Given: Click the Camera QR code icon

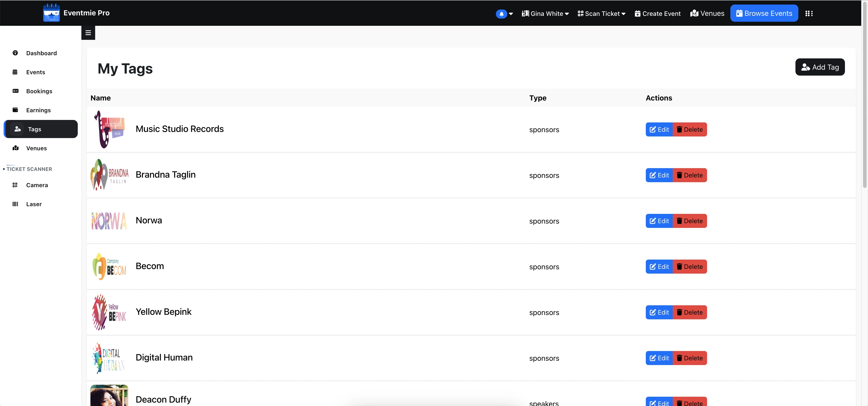Looking at the screenshot, I should click(x=15, y=185).
